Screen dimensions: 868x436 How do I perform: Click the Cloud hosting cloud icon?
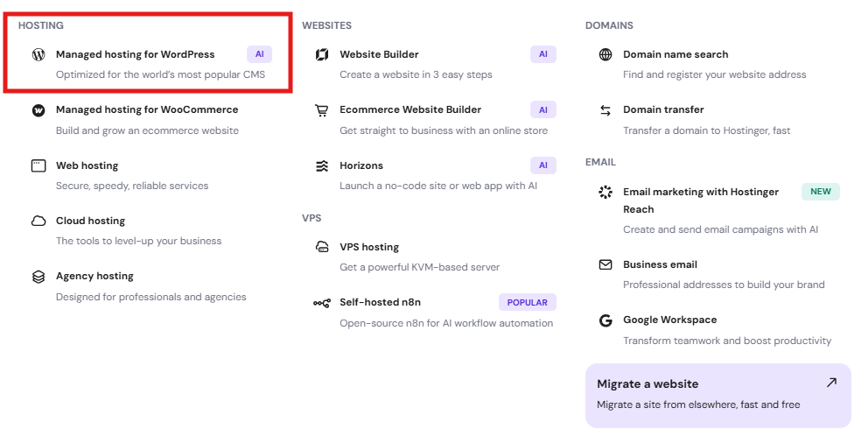38,221
